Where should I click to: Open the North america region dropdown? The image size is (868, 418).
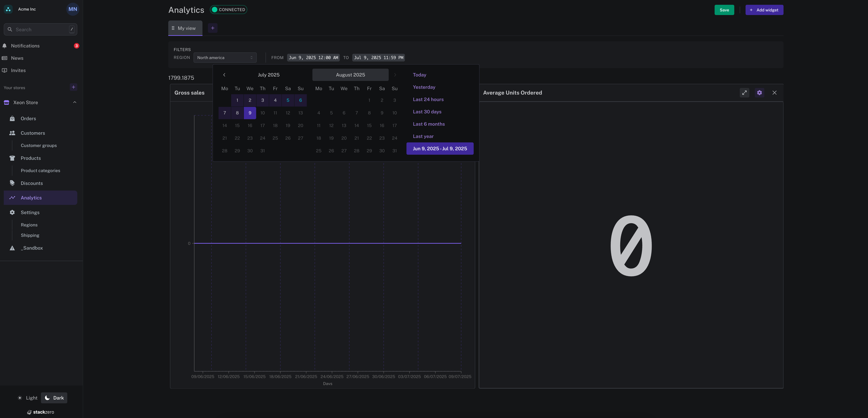225,57
